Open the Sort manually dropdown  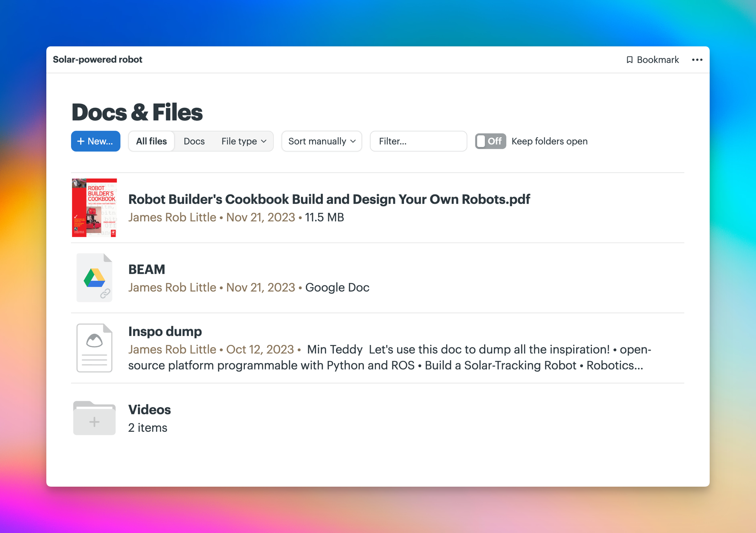[322, 141]
